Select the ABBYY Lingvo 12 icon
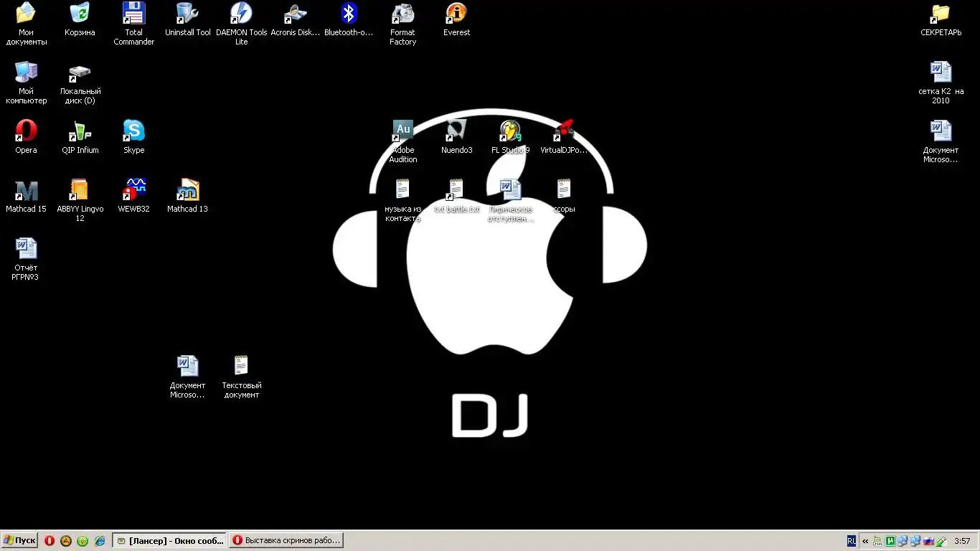 pyautogui.click(x=80, y=191)
